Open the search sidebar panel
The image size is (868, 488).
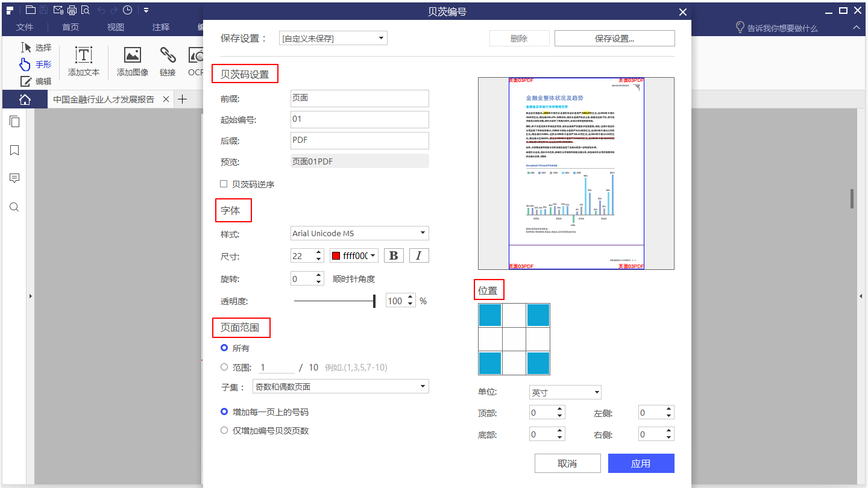coord(14,207)
